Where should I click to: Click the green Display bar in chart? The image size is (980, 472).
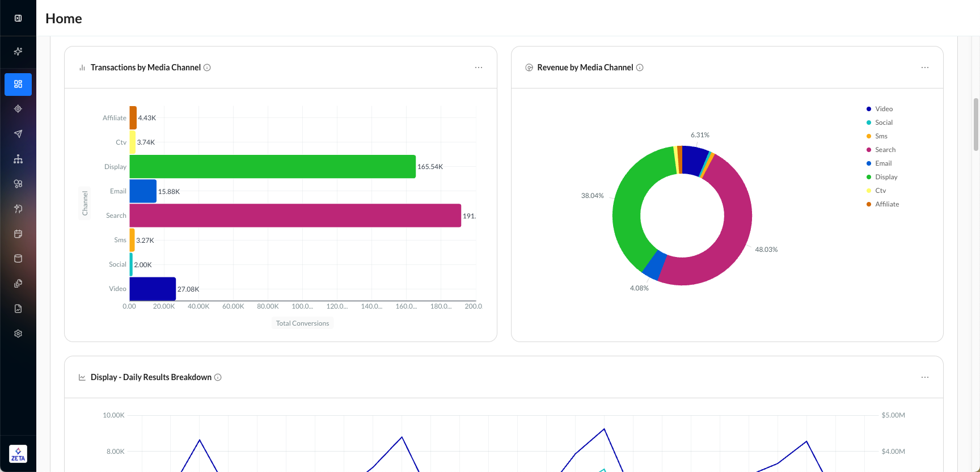[272, 167]
